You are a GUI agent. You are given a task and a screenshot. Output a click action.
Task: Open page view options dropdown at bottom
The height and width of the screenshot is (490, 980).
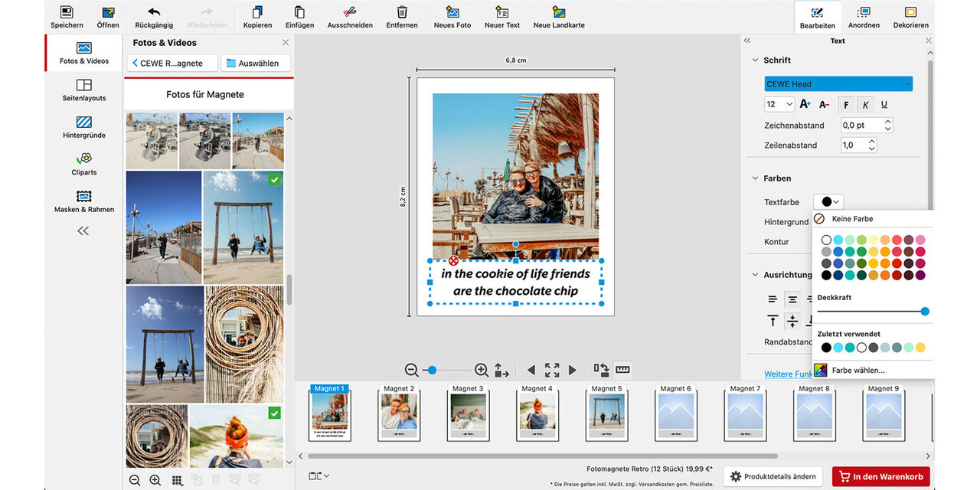pos(319,475)
